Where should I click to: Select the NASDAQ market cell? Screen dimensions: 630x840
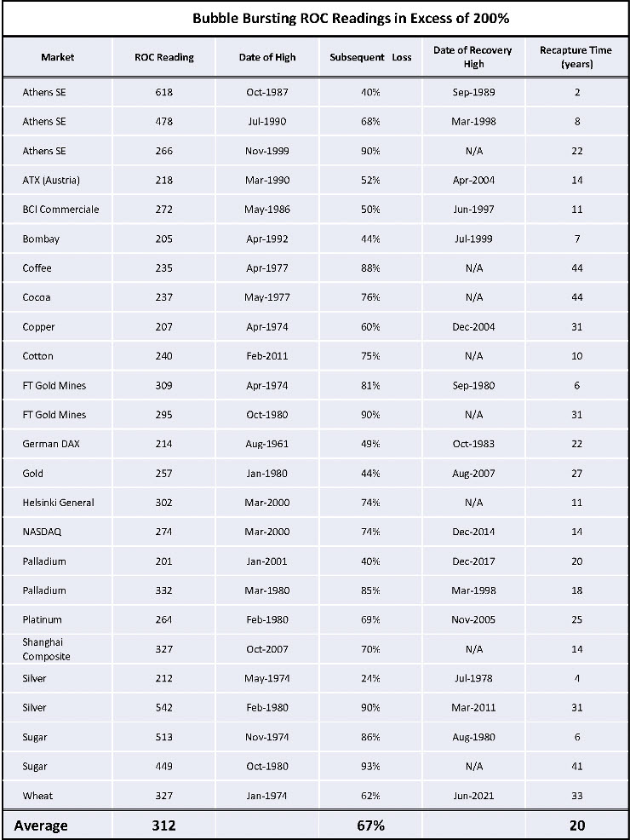click(42, 532)
